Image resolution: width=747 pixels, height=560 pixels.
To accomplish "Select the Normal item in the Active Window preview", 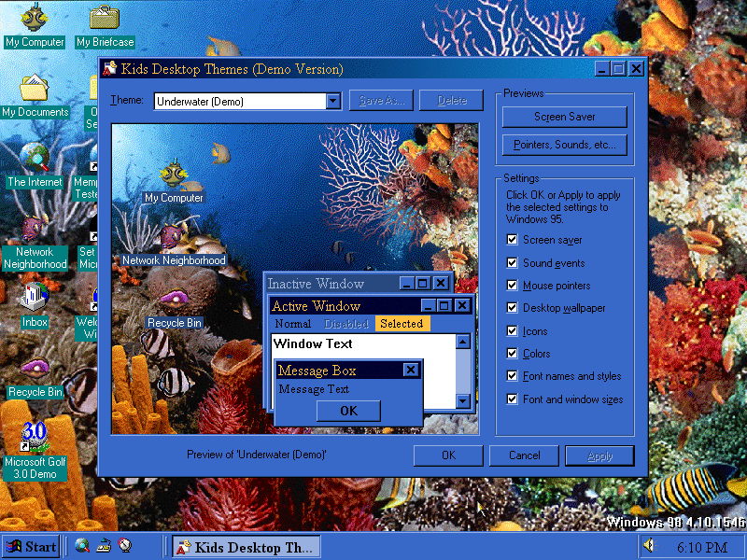I will [x=293, y=324].
